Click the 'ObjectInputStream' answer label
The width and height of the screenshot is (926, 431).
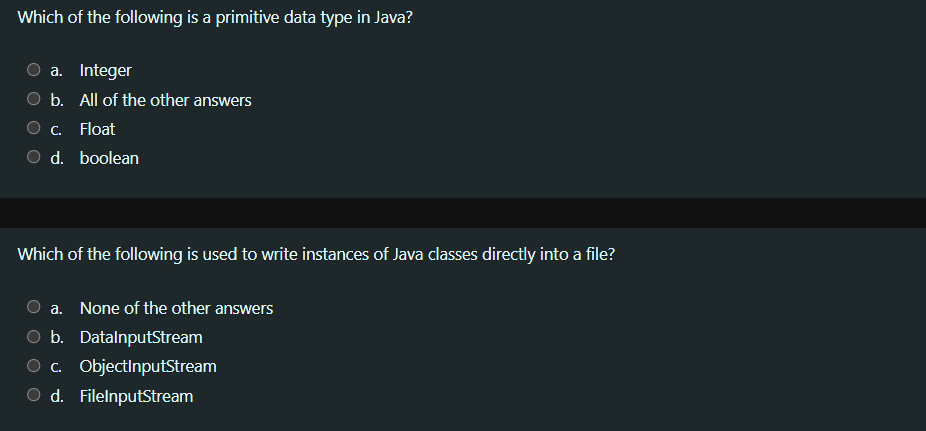pos(148,367)
